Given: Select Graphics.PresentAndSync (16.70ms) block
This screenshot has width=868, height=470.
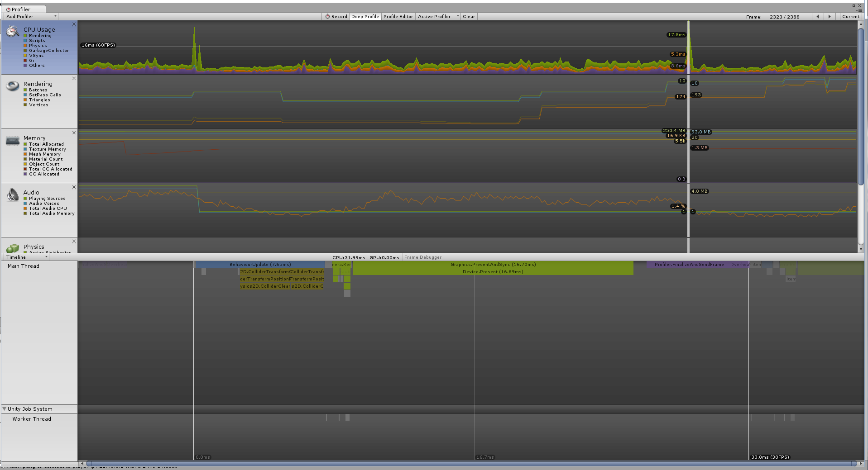Looking at the screenshot, I should pyautogui.click(x=493, y=265).
